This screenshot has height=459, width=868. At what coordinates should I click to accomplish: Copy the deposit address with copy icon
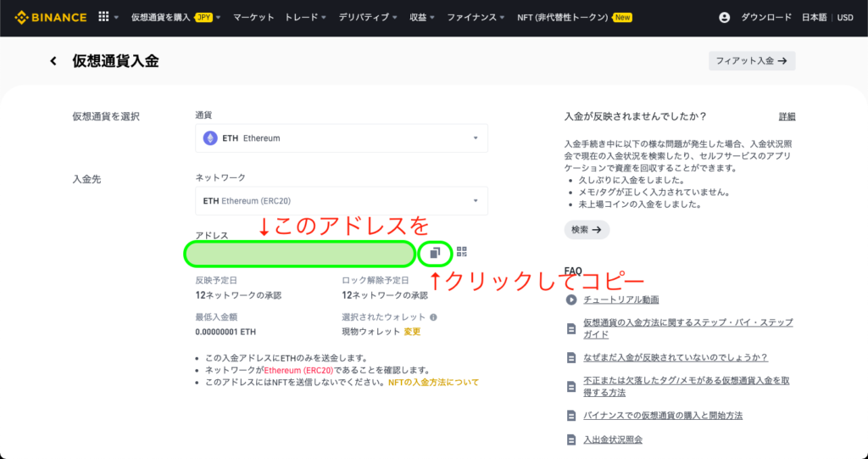(x=435, y=253)
